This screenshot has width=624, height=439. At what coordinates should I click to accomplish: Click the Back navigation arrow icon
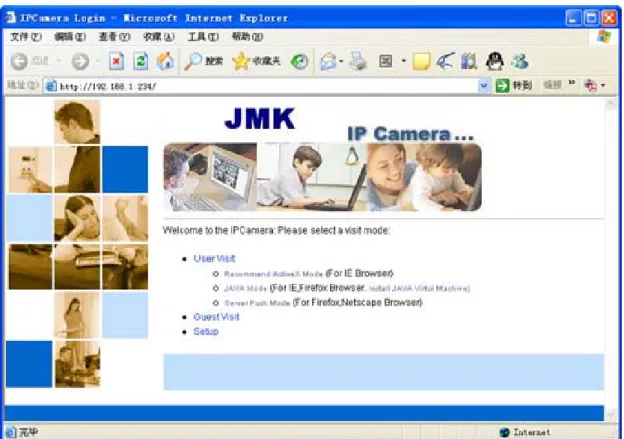pos(19,61)
